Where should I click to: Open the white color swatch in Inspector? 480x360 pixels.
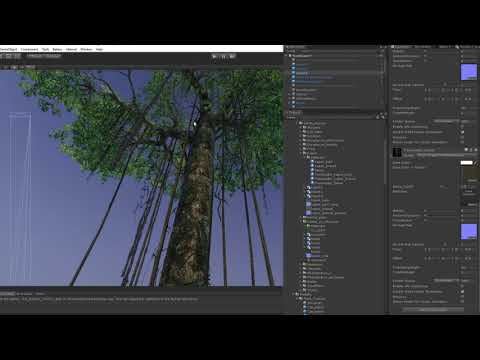[466, 163]
